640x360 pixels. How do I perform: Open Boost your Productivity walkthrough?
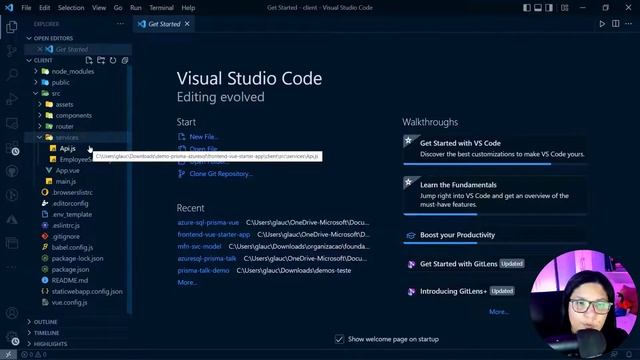click(x=495, y=235)
